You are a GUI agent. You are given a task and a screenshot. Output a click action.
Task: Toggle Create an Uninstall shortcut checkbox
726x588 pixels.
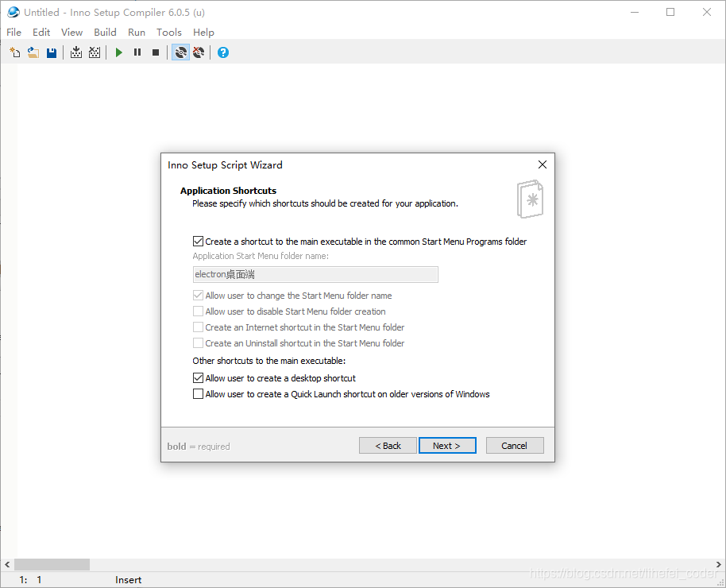[198, 343]
